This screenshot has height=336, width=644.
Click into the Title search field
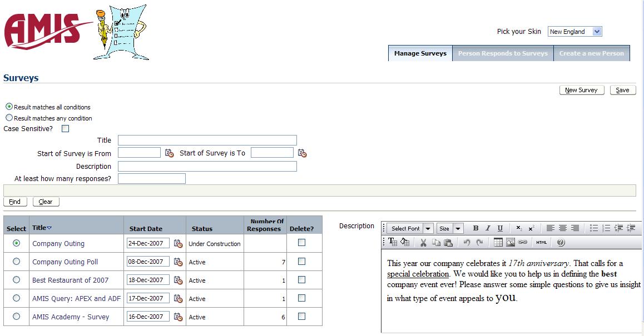tap(207, 141)
